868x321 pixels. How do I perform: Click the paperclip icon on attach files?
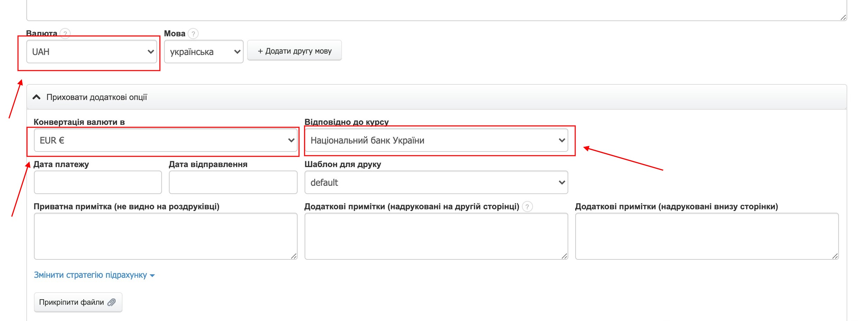point(111,302)
